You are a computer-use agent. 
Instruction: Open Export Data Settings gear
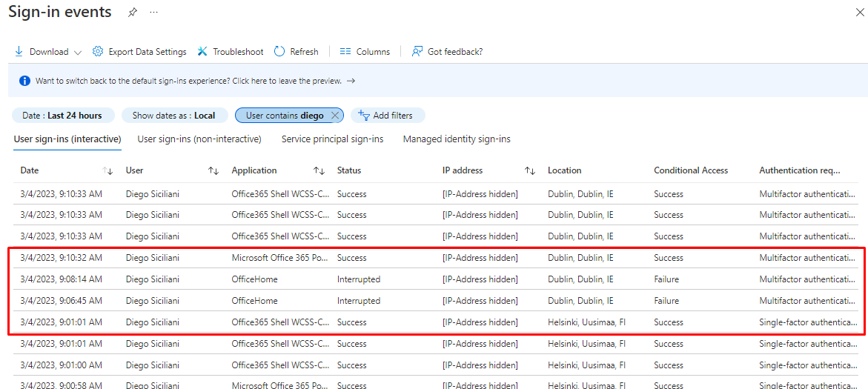click(139, 52)
